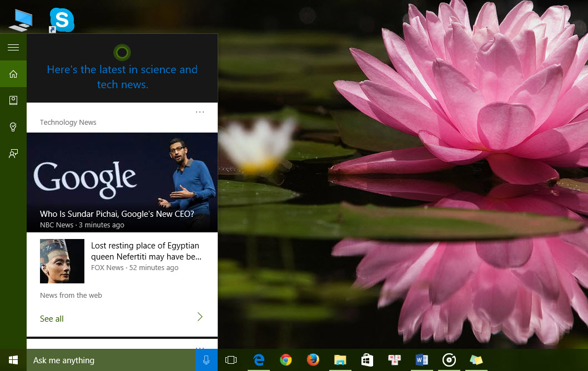The height and width of the screenshot is (371, 588).
Task: Open Cortana Feedback icon in sidebar
Action: 13,154
